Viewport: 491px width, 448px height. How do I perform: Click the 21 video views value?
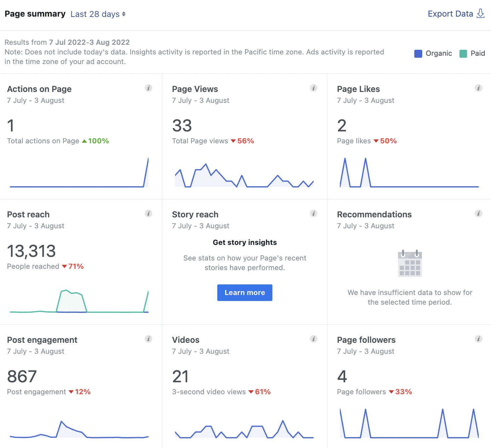180,376
